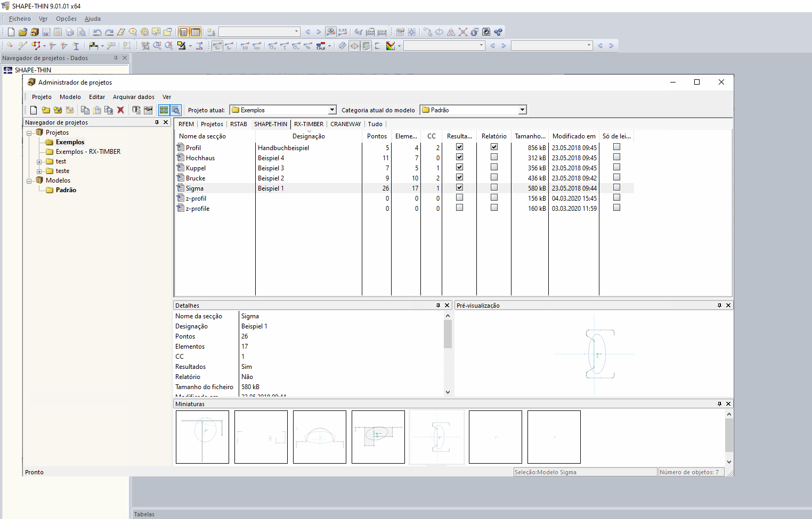Select the Kuppel dome thumbnail
Viewport: 812px width, 519px height.
coord(320,437)
